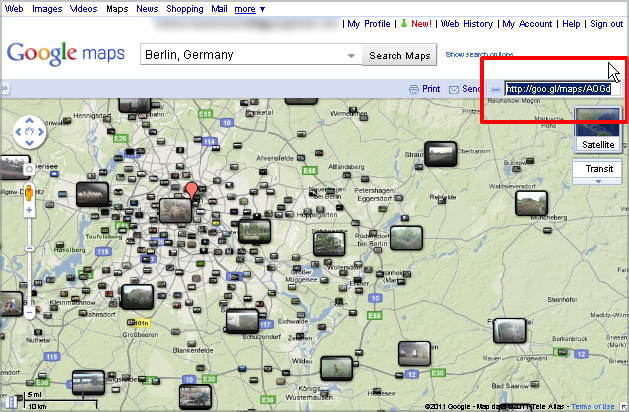629x412 pixels.
Task: Click the E55 road shield near Ahrensfelde
Action: [x=309, y=170]
